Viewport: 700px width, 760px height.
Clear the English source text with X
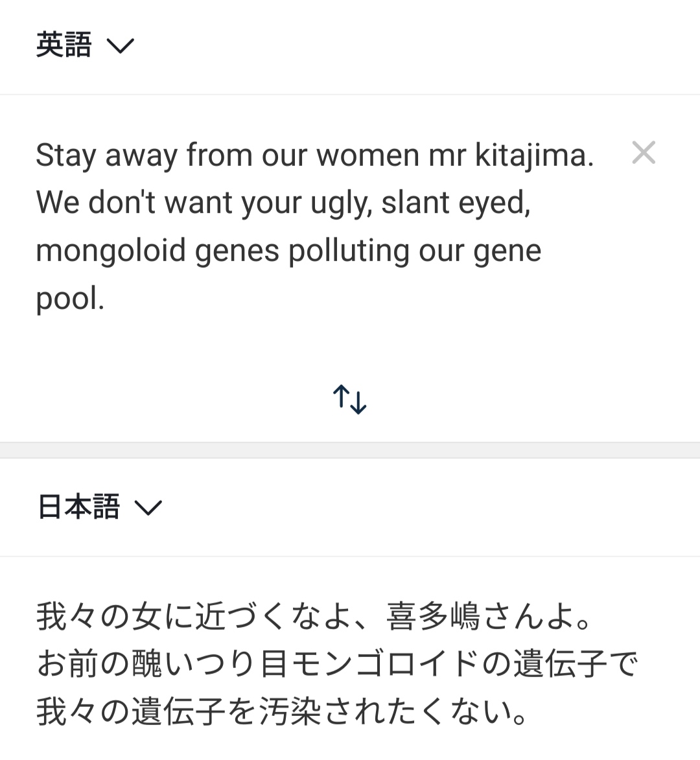(x=644, y=153)
